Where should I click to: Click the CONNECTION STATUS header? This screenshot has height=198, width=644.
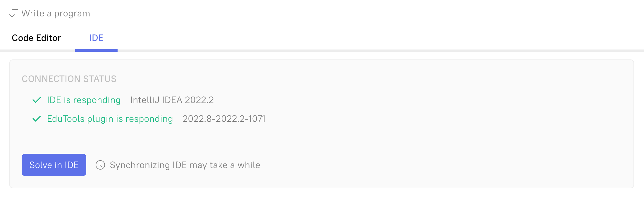[x=69, y=79]
